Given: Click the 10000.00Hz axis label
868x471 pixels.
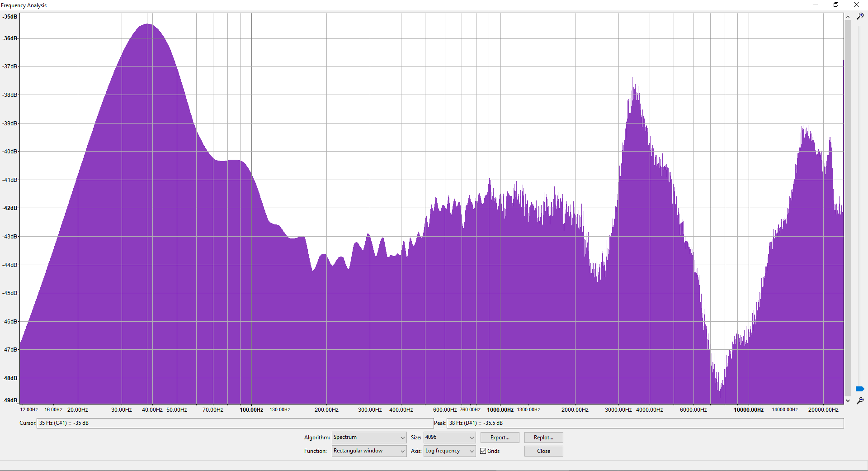Looking at the screenshot, I should [749, 410].
